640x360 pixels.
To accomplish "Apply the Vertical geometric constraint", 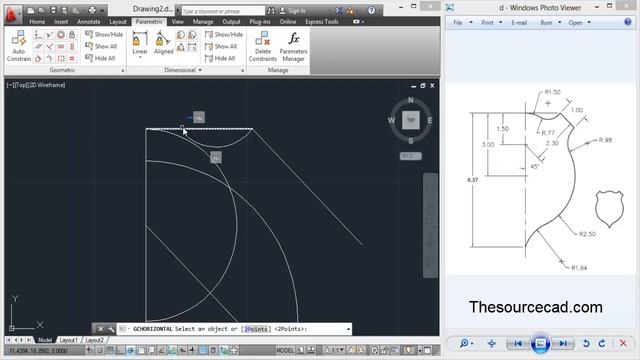I will point(72,47).
